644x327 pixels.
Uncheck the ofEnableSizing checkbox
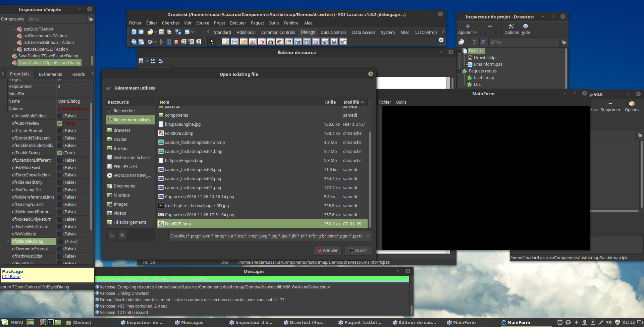coord(60,153)
